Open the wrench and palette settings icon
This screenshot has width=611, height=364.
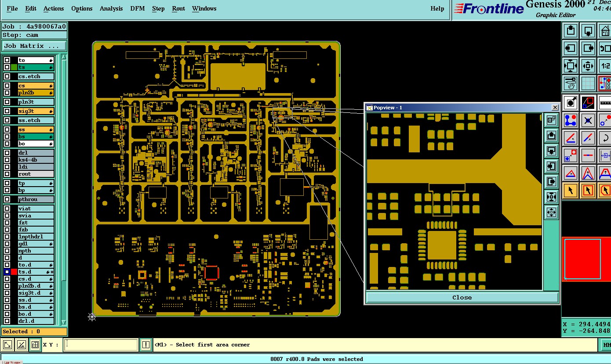click(571, 83)
